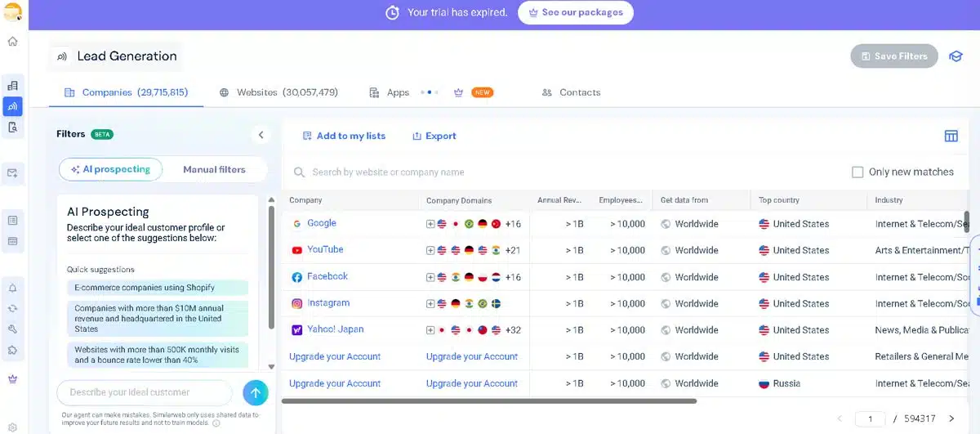The width and height of the screenshot is (980, 434).
Task: Expand domains plus icon in YouTube row
Action: 430,251
